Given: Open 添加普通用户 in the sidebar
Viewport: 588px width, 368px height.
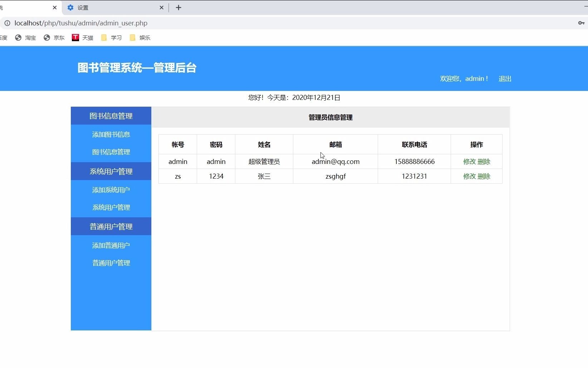Looking at the screenshot, I should coord(111,245).
